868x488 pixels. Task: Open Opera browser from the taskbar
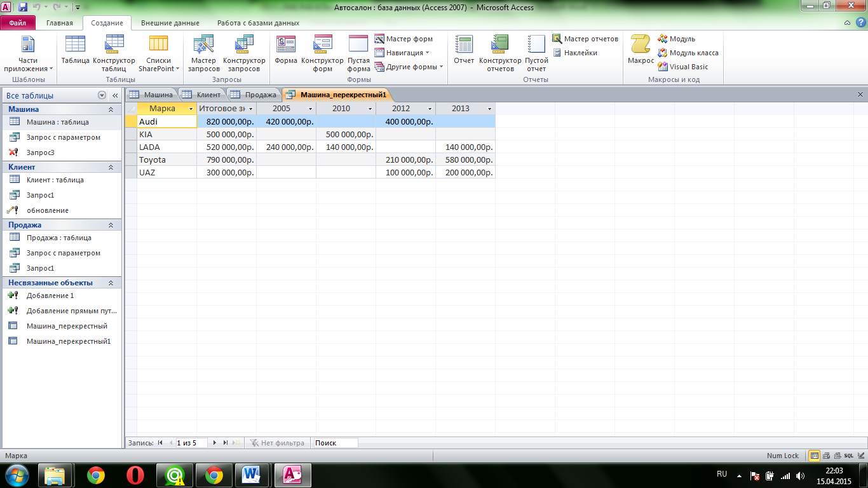click(x=134, y=475)
